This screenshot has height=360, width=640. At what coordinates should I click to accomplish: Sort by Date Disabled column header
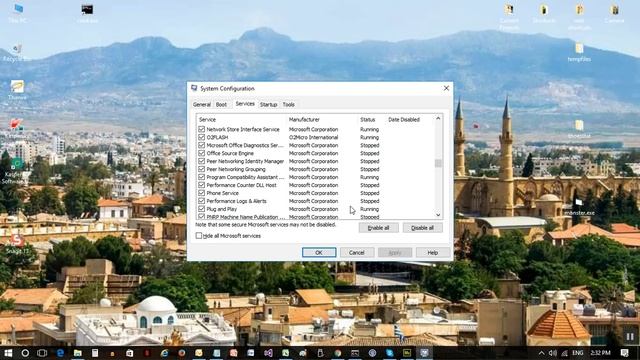410,120
